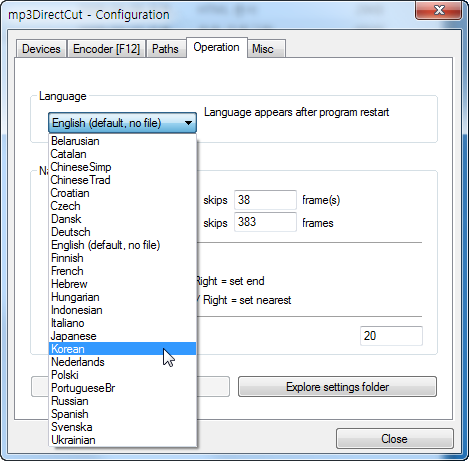Select highlighted Korean language entry
Image resolution: width=469 pixels, height=461 pixels.
122,349
